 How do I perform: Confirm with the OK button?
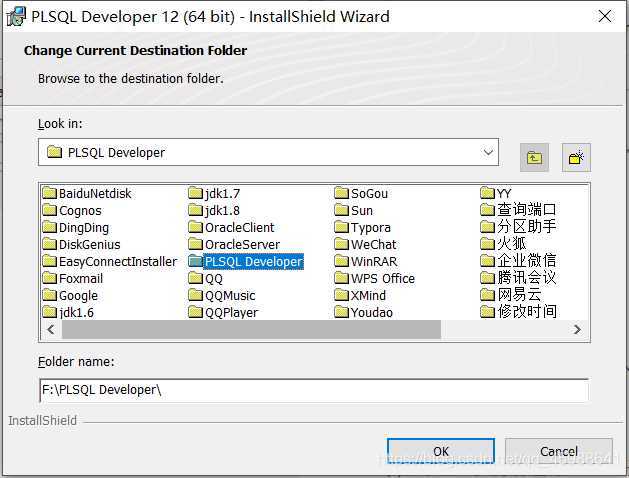pyautogui.click(x=440, y=452)
